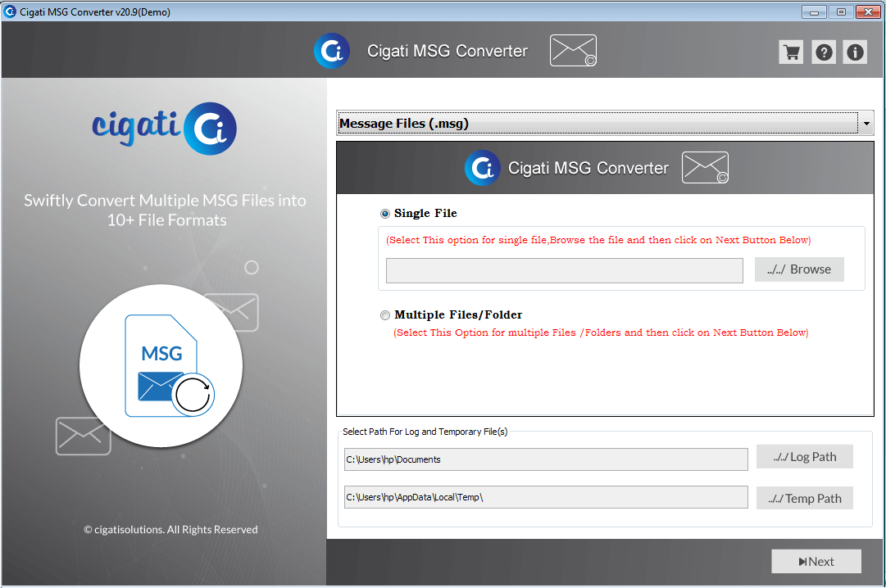Image resolution: width=886 pixels, height=588 pixels.
Task: Click the red single file instruction text
Action: coord(598,240)
